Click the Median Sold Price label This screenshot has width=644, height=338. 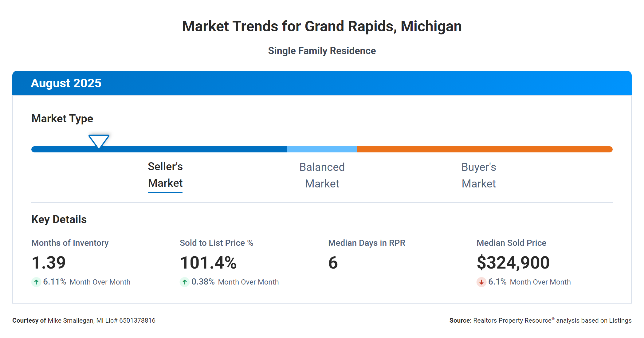point(511,243)
